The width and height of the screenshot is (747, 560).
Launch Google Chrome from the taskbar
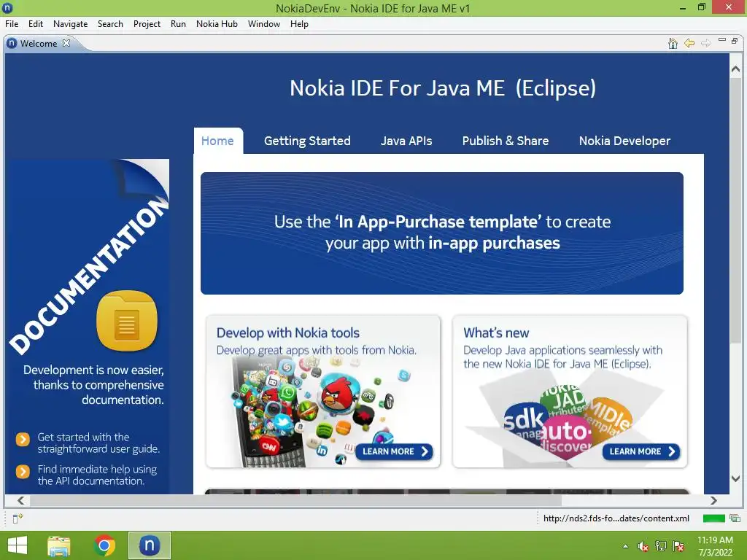pos(104,545)
